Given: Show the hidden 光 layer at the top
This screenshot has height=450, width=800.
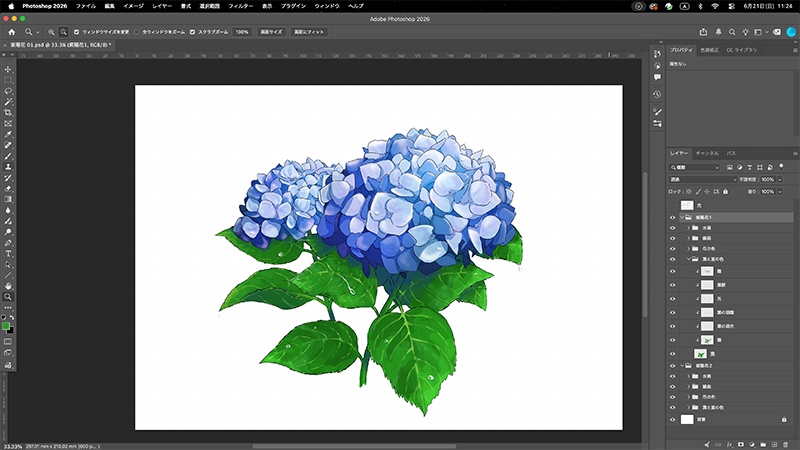Looking at the screenshot, I should tap(672, 205).
